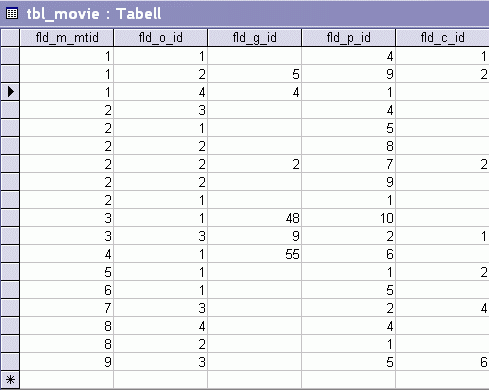Screen dimensions: 489x390
Task: Click the fld_m_mtid cell containing 7
Action: (67, 308)
